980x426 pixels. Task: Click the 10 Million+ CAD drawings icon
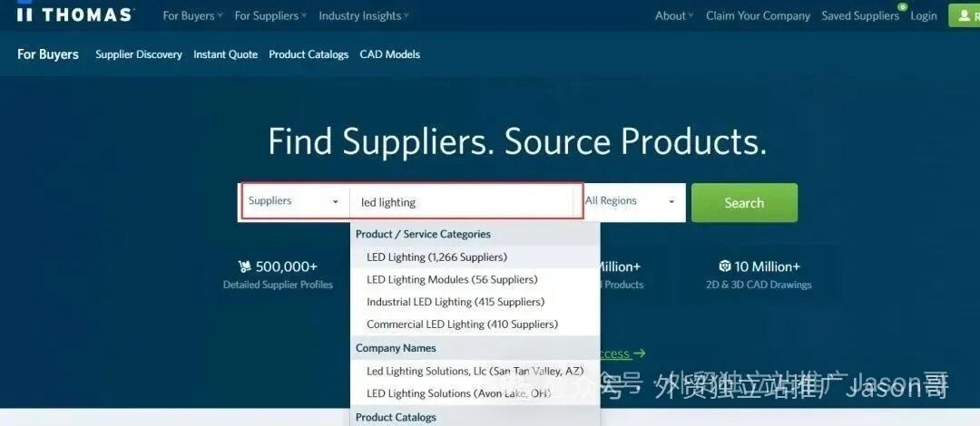724,266
